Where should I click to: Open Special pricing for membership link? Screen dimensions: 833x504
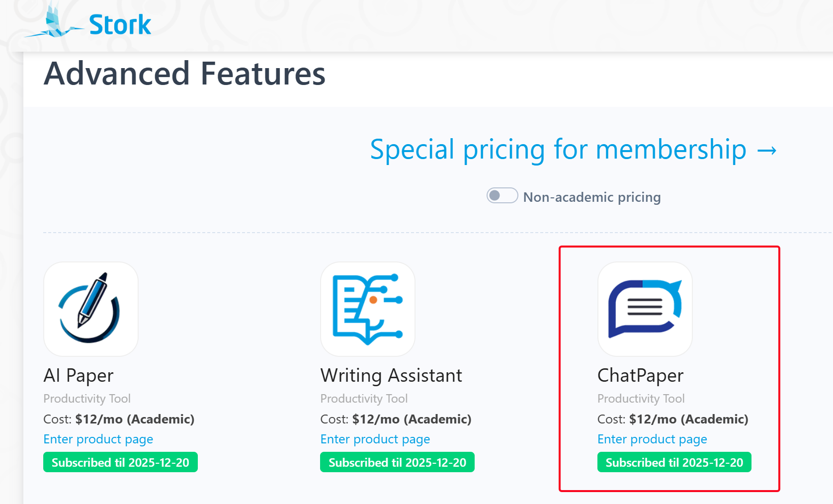point(558,150)
